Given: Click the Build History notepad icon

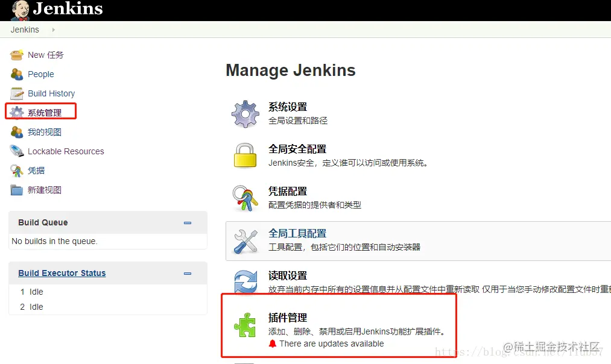Looking at the screenshot, I should coord(17,93).
